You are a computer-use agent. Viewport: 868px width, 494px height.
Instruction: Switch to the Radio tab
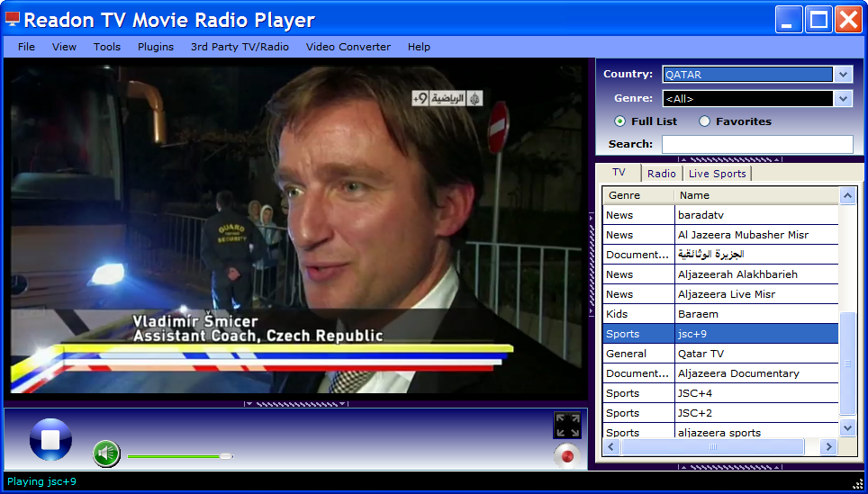pos(661,174)
